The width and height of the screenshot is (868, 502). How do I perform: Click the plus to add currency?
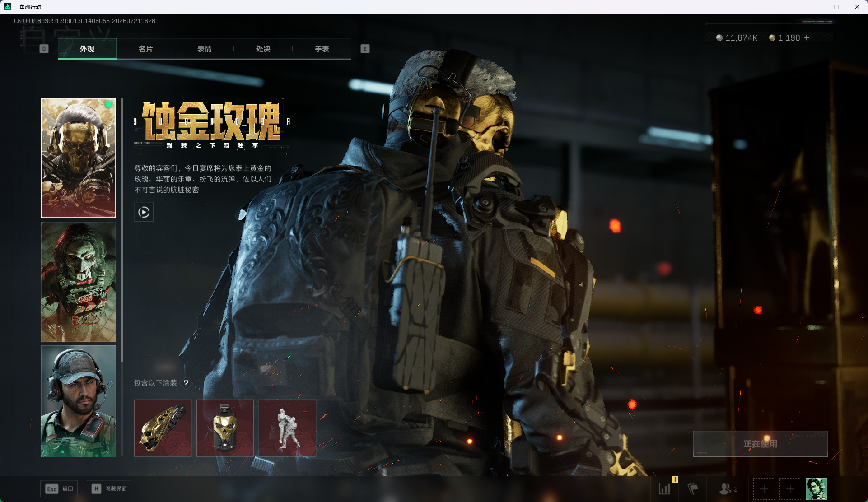(807, 38)
